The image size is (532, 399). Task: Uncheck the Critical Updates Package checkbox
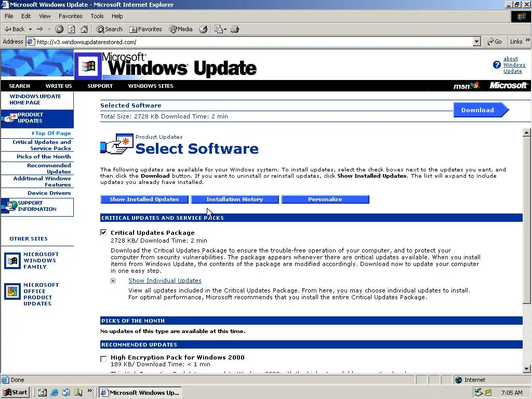103,232
